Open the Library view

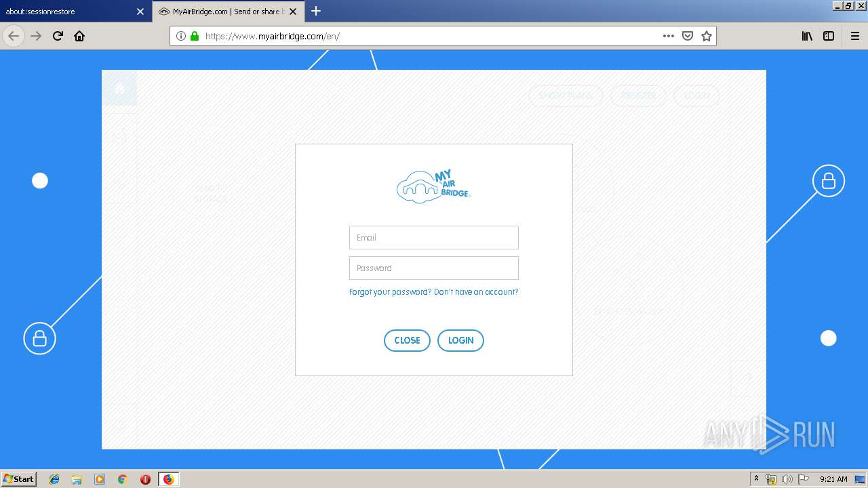[807, 37]
